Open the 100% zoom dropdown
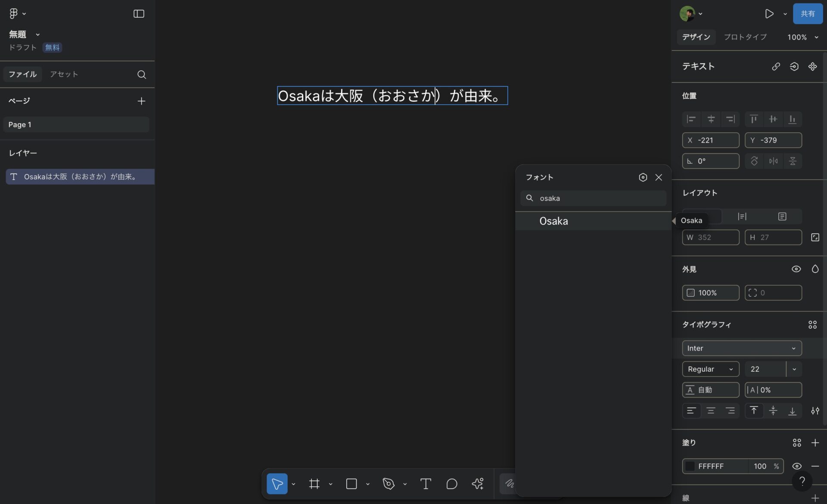Screen dimensions: 827x504 pyautogui.click(x=802, y=37)
